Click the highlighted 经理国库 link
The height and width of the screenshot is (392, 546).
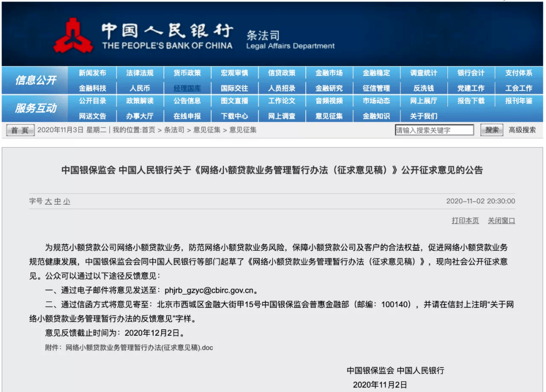tap(187, 88)
